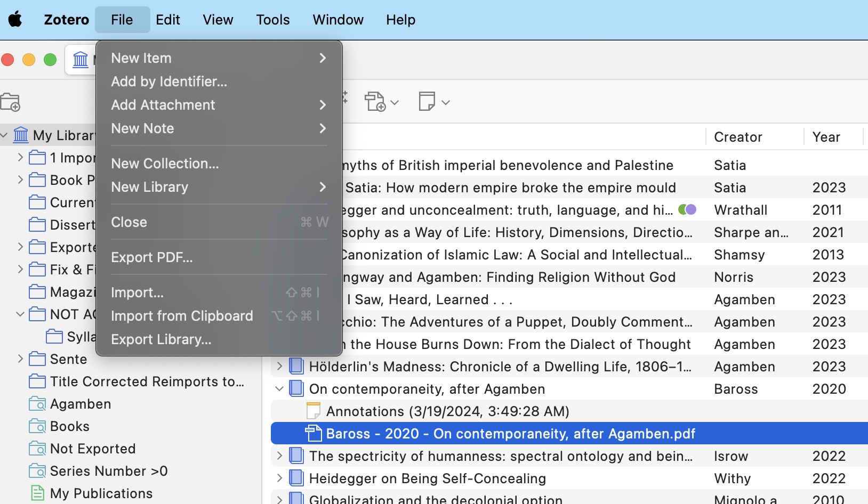Choose Close in the File menu
Screen dimensions: 868x504
point(219,222)
